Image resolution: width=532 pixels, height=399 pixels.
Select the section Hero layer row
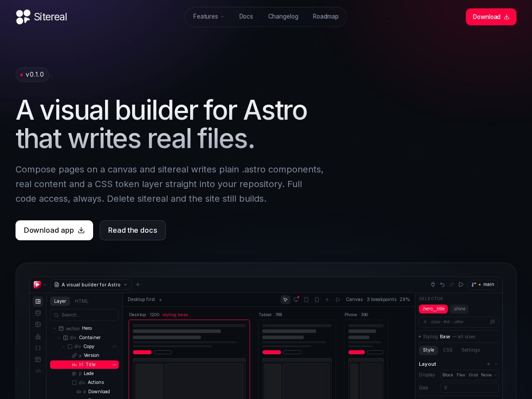point(84,329)
